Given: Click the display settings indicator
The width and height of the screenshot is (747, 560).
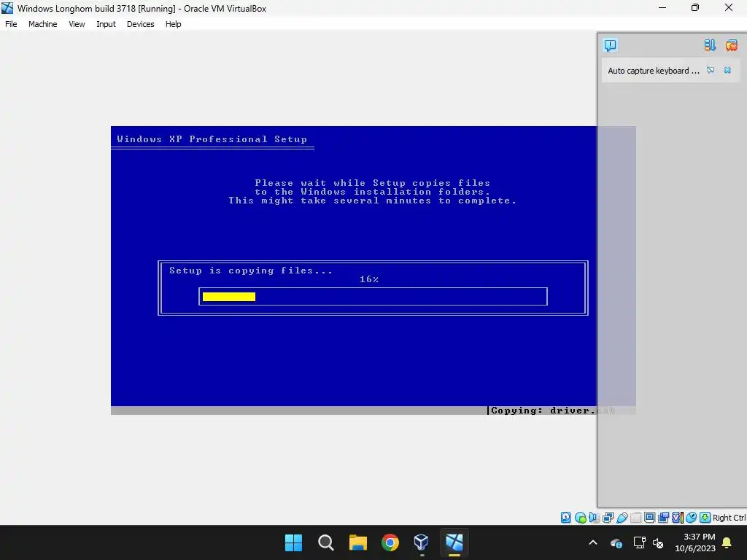Looking at the screenshot, I should pos(649,518).
